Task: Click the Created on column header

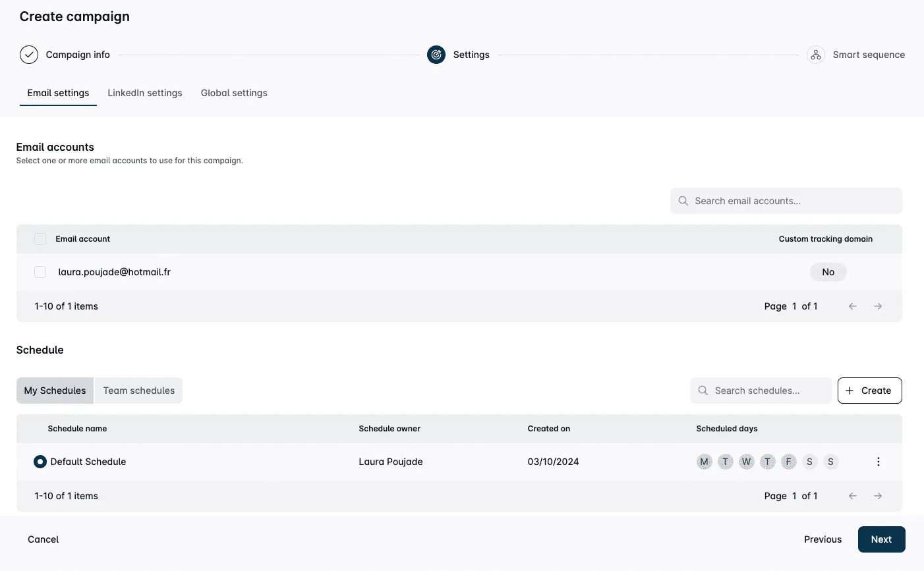Action: coord(549,429)
